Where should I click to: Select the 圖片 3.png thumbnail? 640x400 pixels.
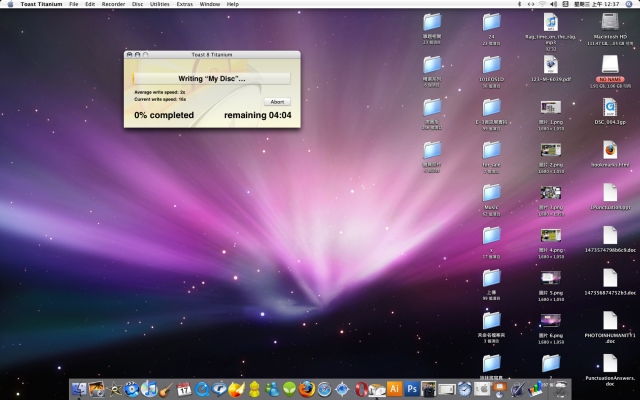click(x=551, y=193)
